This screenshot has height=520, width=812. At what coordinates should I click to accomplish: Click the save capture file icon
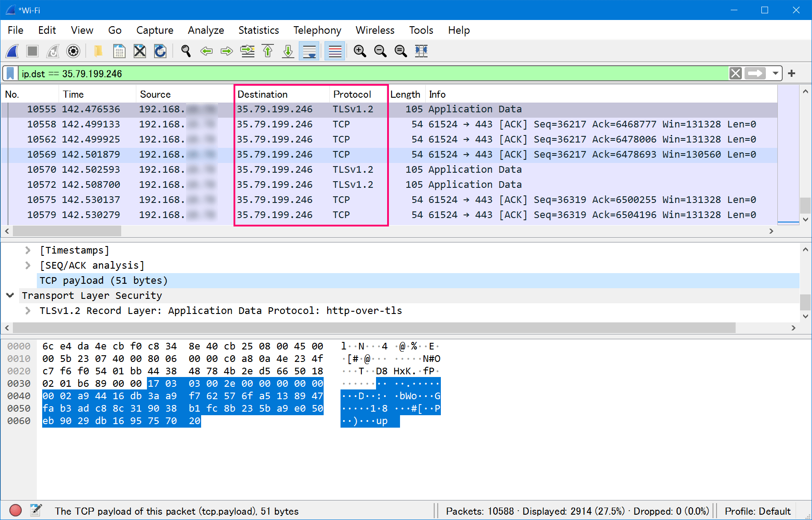[x=119, y=51]
